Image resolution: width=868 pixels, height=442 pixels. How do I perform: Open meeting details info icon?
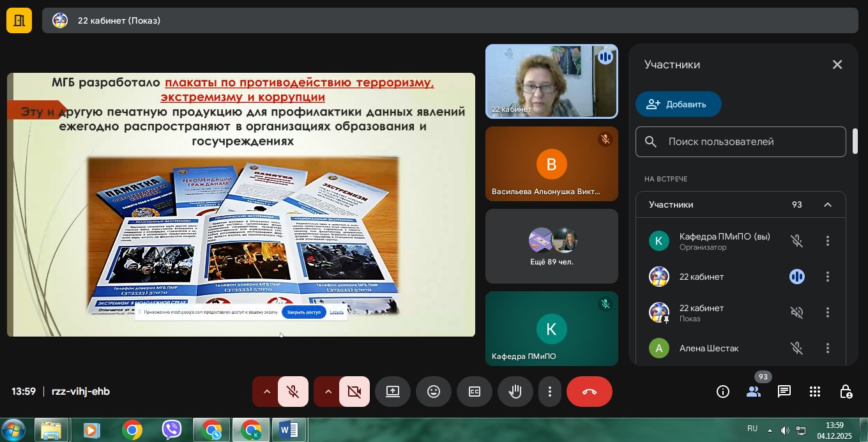(x=723, y=392)
